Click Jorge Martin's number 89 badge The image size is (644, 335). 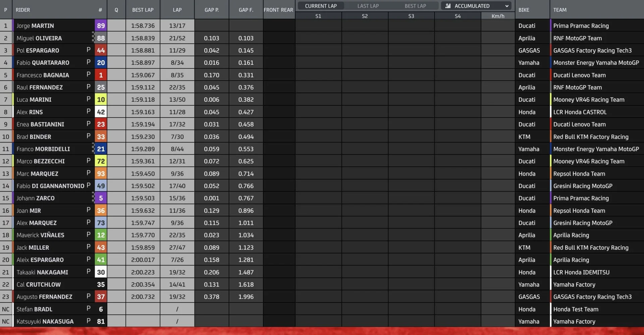coord(101,26)
